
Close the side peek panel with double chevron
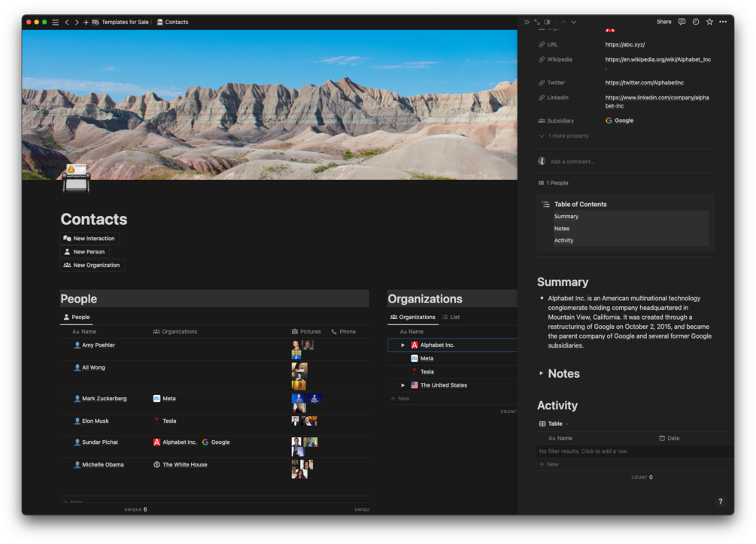[x=527, y=22]
